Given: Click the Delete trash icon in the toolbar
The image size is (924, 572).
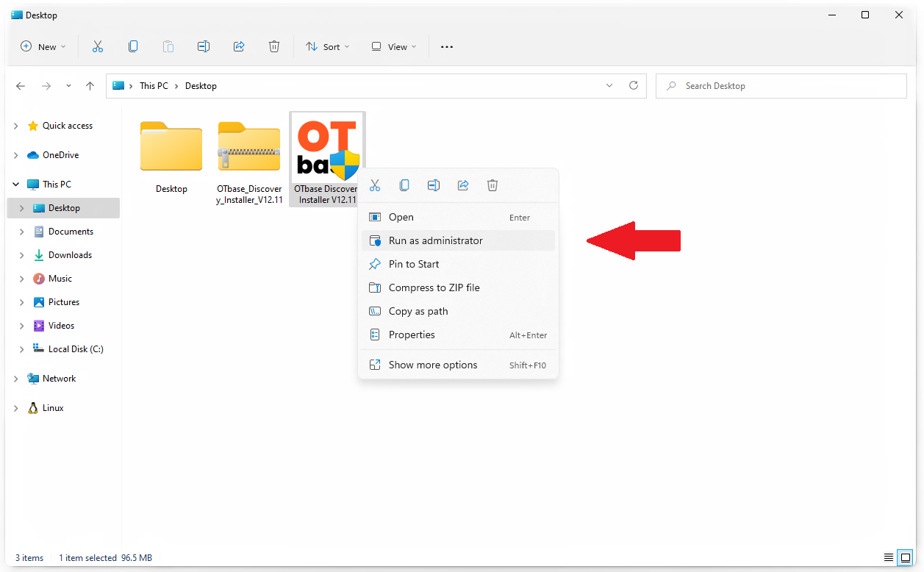Looking at the screenshot, I should [274, 46].
